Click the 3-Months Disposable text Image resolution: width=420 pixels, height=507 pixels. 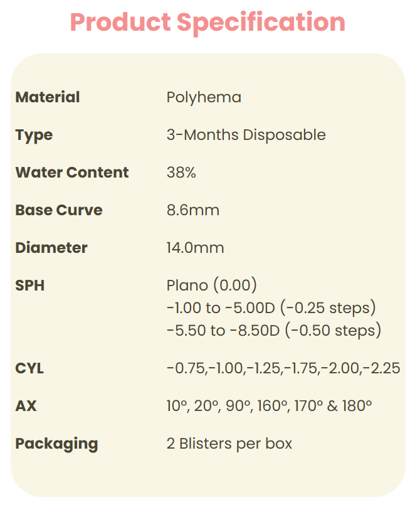point(246,135)
